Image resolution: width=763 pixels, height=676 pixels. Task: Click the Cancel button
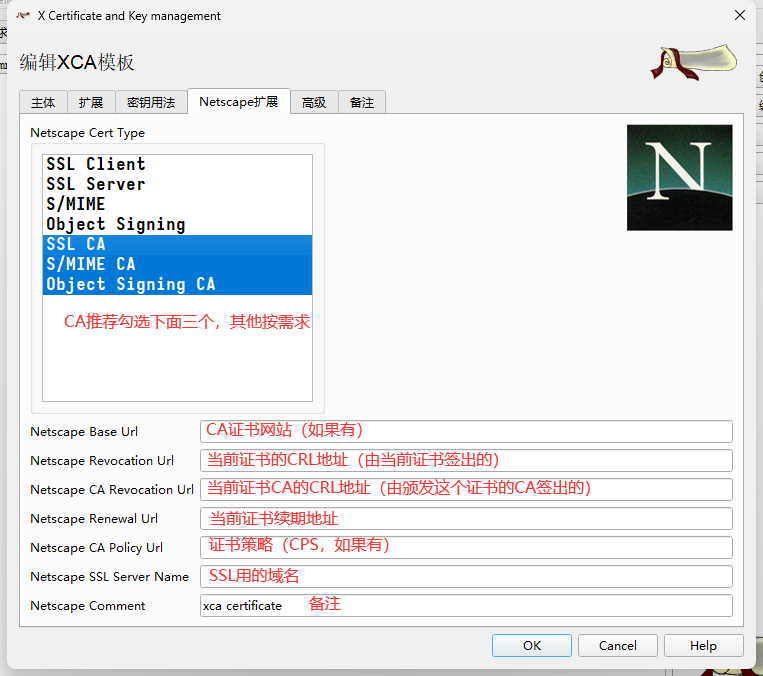tap(617, 646)
